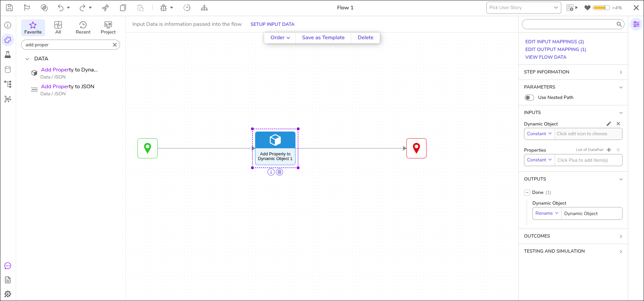The width and height of the screenshot is (644, 301).
Task: Switch to the Project tab
Action: pyautogui.click(x=108, y=28)
